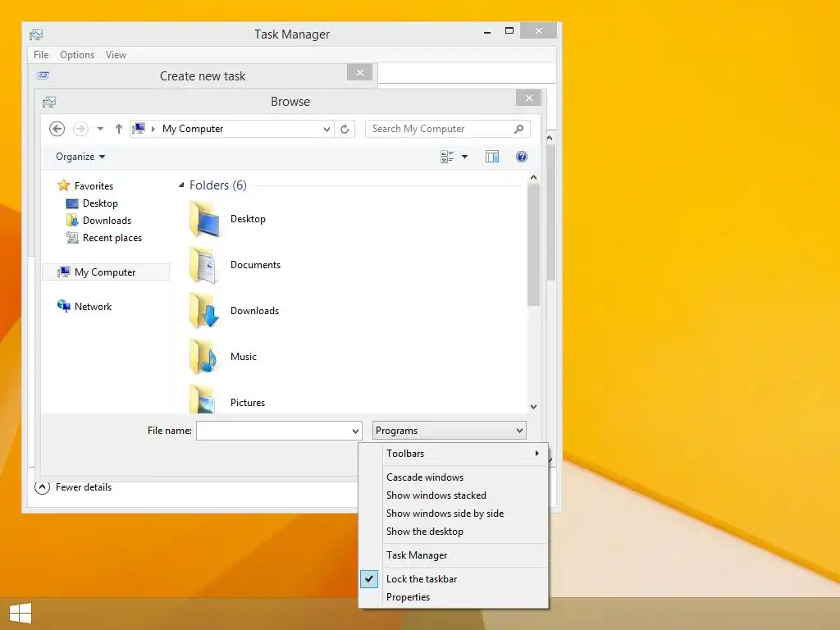840x630 pixels.
Task: Select the Documents folder name
Action: point(256,265)
